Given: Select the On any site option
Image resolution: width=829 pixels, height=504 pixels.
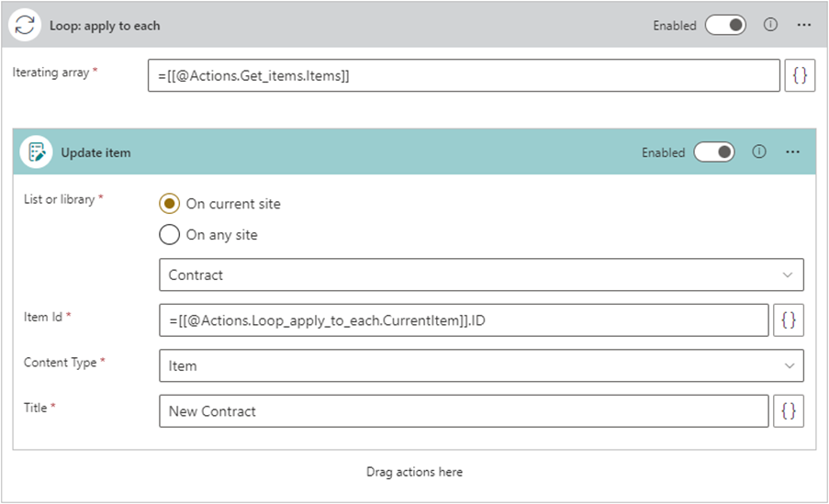Looking at the screenshot, I should [x=170, y=235].
